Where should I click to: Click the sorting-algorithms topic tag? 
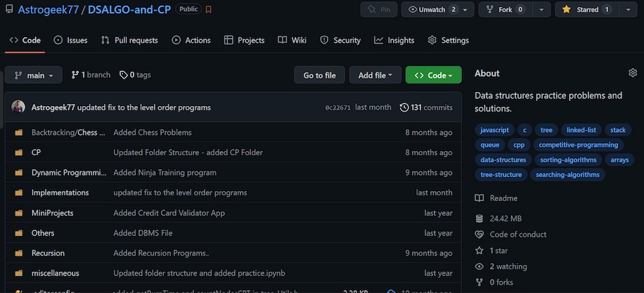(568, 159)
